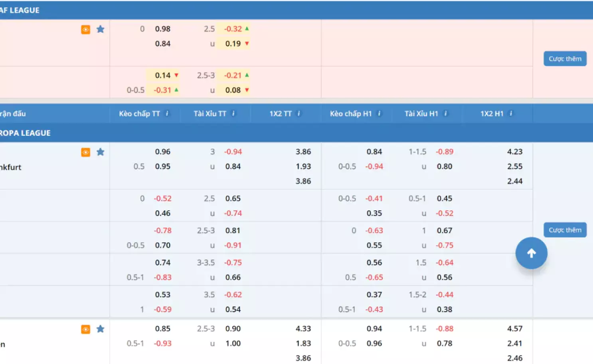Open live view for the Frankfurt match
Viewport: 593px width, 364px height.
pyautogui.click(x=85, y=152)
